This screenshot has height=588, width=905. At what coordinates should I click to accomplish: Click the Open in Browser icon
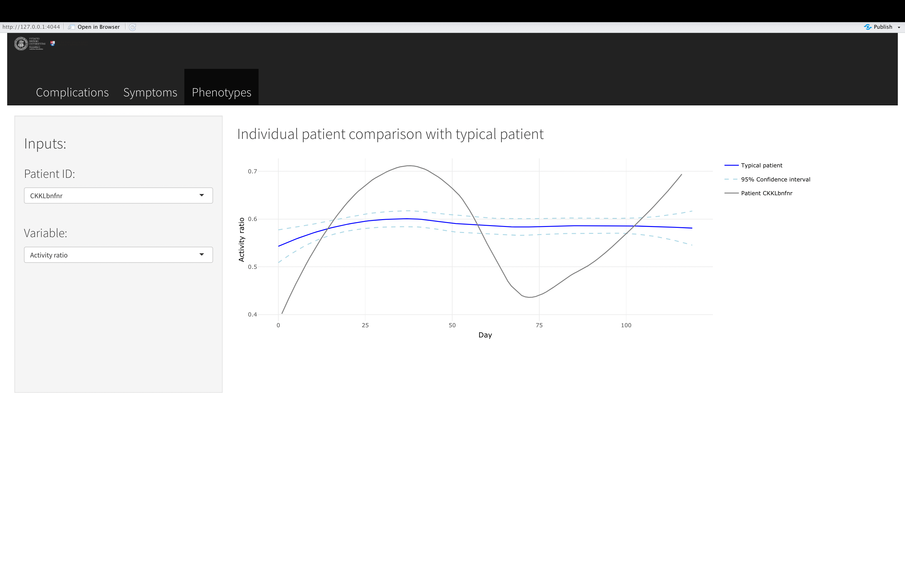tap(71, 27)
